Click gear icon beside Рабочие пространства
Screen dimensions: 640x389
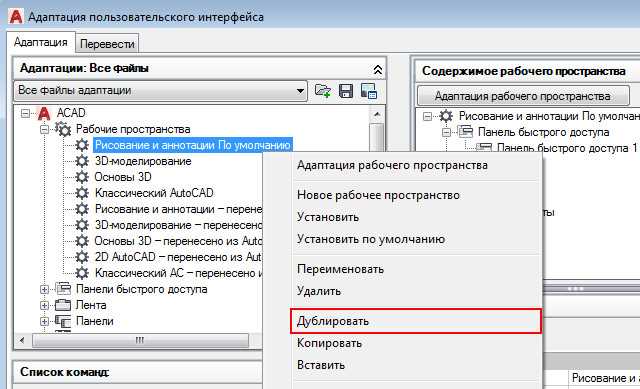tap(63, 129)
